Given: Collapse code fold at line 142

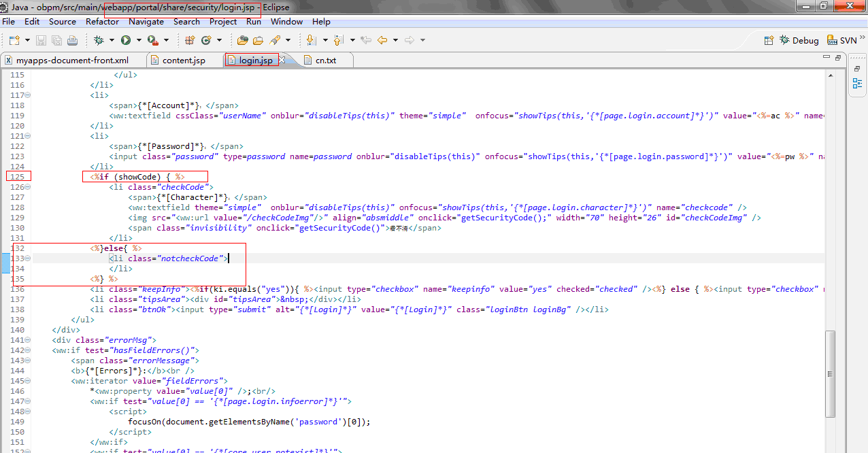Looking at the screenshot, I should click(x=28, y=350).
